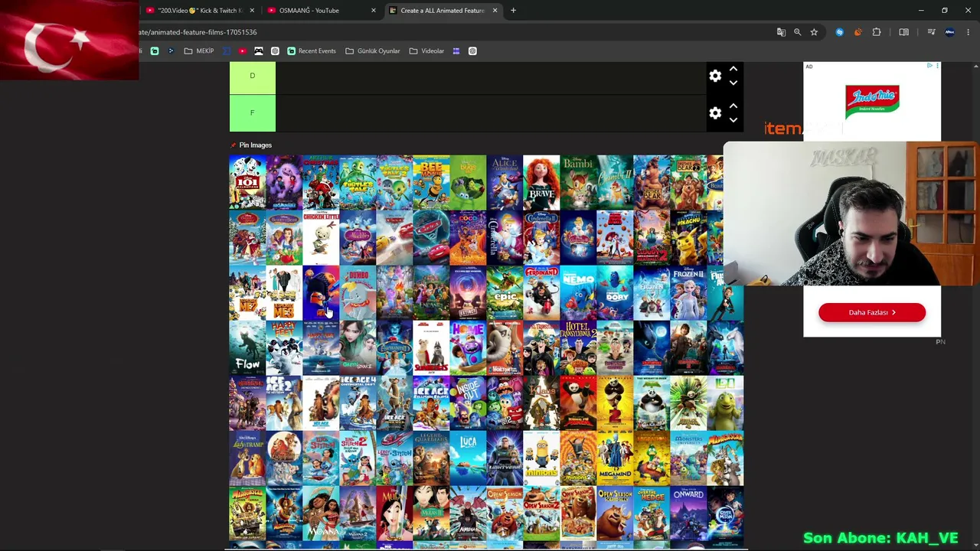
Task: Select the Dumbo movie poster
Action: (358, 292)
